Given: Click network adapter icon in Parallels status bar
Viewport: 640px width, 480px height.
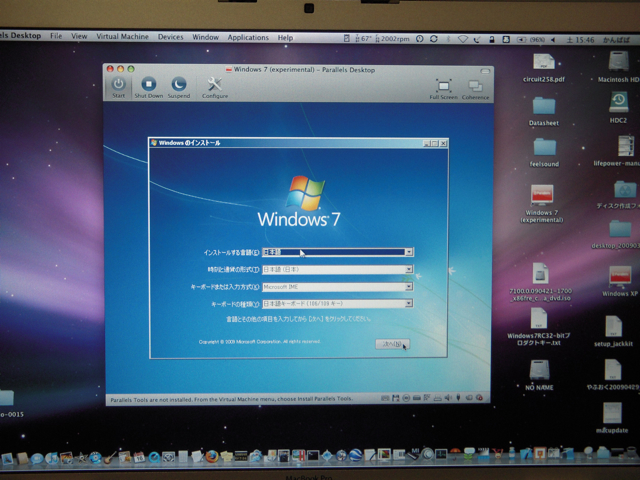Looking at the screenshot, I should click(x=427, y=398).
